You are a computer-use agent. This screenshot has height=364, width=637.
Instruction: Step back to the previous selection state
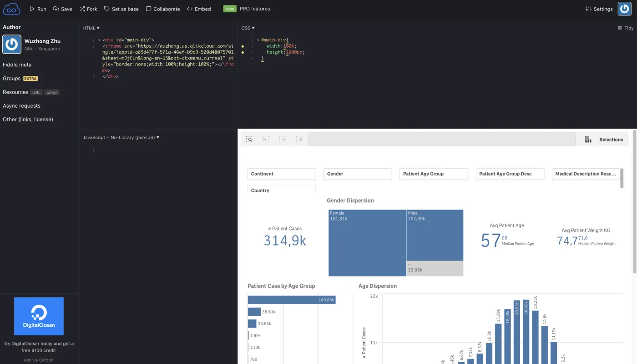(266, 139)
